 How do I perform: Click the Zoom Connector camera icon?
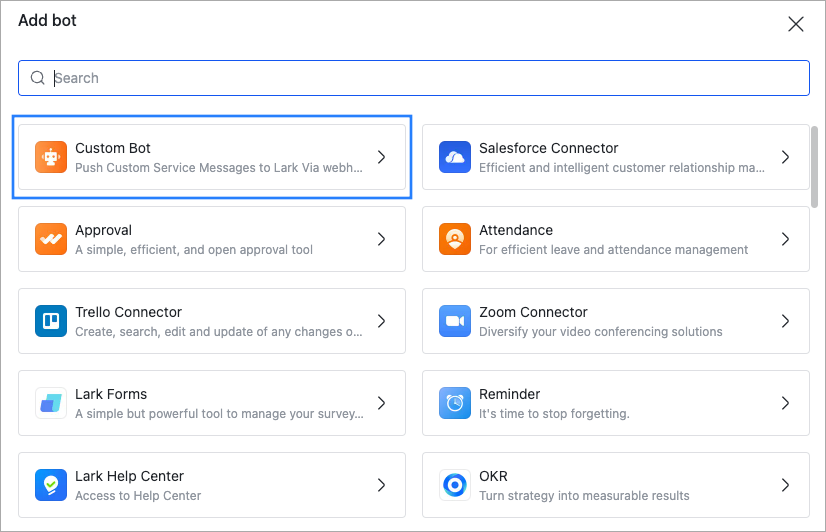point(455,321)
